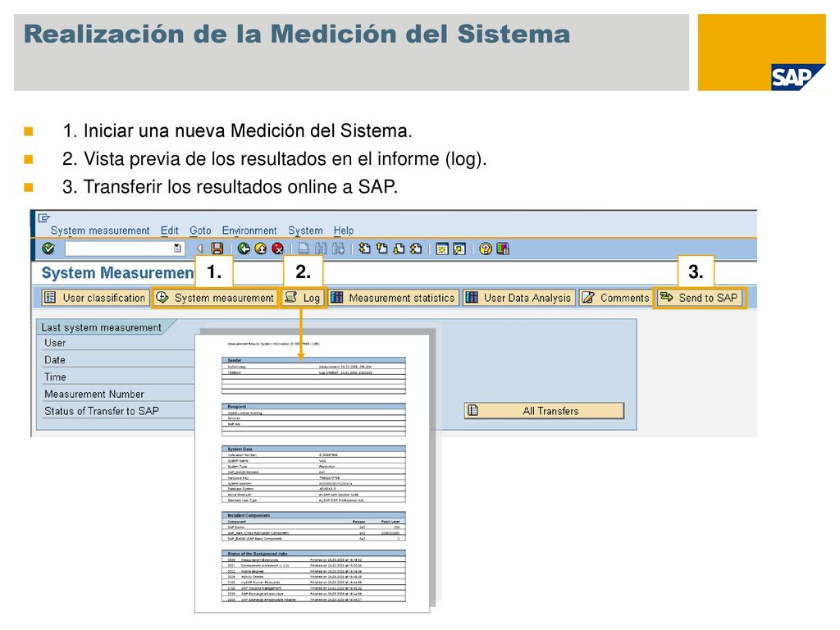The width and height of the screenshot is (840, 630).
Task: Open the Environment menu
Action: tap(249, 231)
